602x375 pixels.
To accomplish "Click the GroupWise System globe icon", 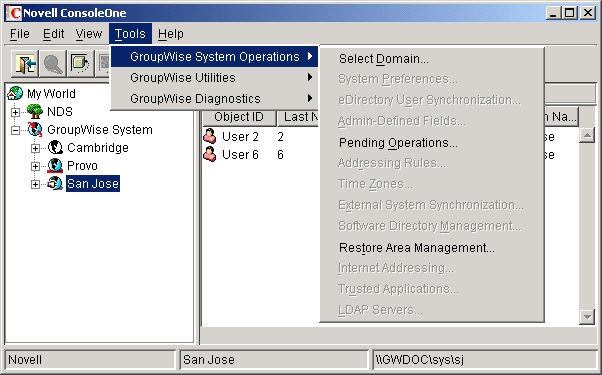I will pyautogui.click(x=35, y=129).
